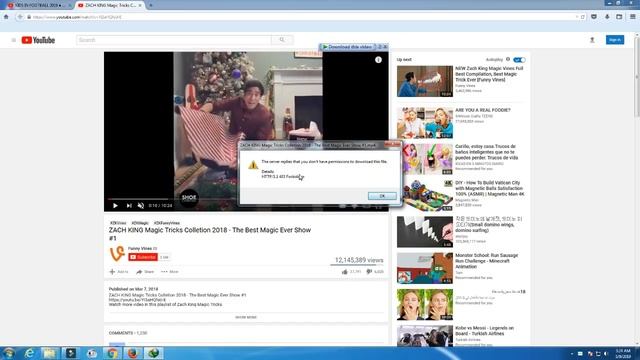This screenshot has width=640, height=360.
Task: Dislike the video with thumbs down
Action: pyautogui.click(x=369, y=272)
